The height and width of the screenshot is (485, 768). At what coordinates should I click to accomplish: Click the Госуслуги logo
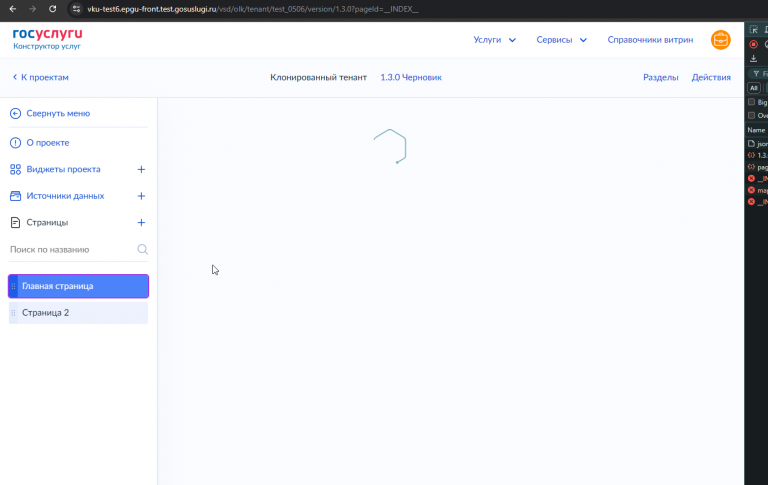48,39
